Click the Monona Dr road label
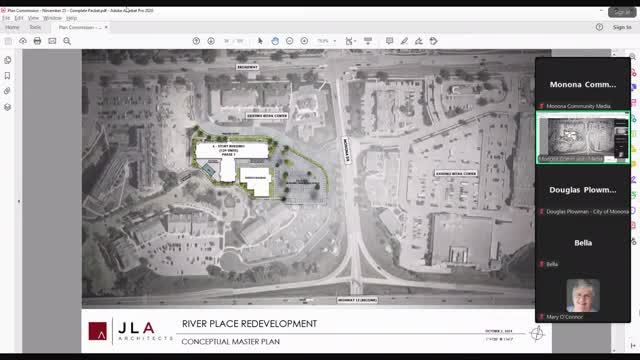The height and width of the screenshot is (360, 640). tap(346, 150)
